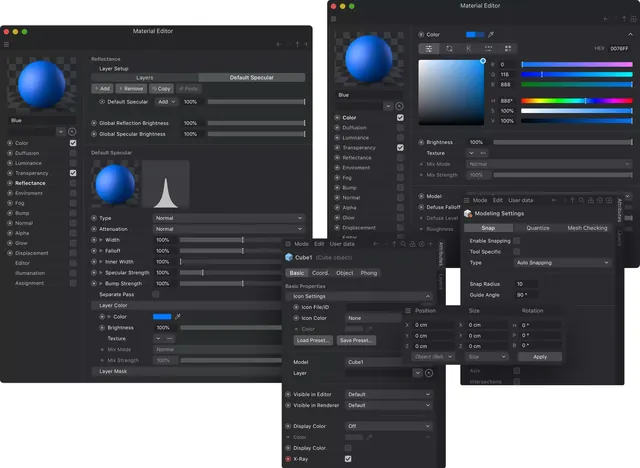Enable Reflectance checkbox in left Material Editor
Viewport: 640px width, 468px height.
[x=73, y=183]
